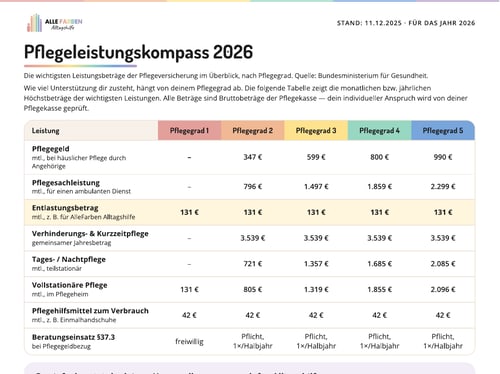Click Vollstationäre Pflege 131 € value
Image resolution: width=500 pixels, height=374 pixels.
[x=189, y=289]
